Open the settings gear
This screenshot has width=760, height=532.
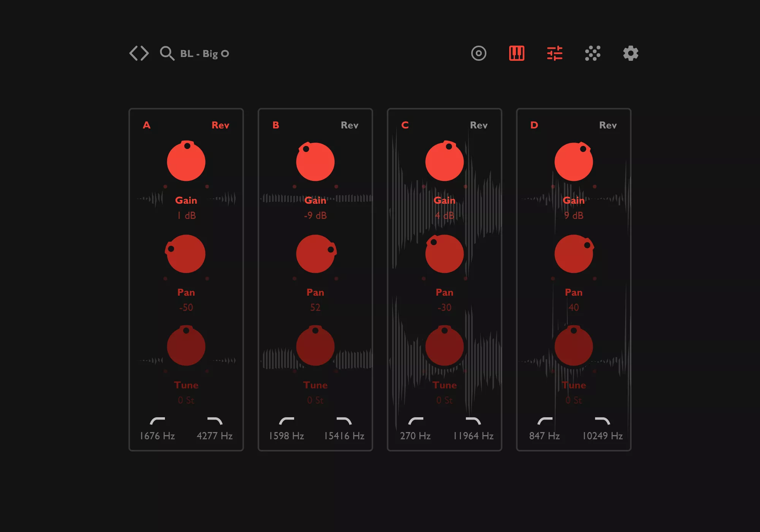[630, 53]
